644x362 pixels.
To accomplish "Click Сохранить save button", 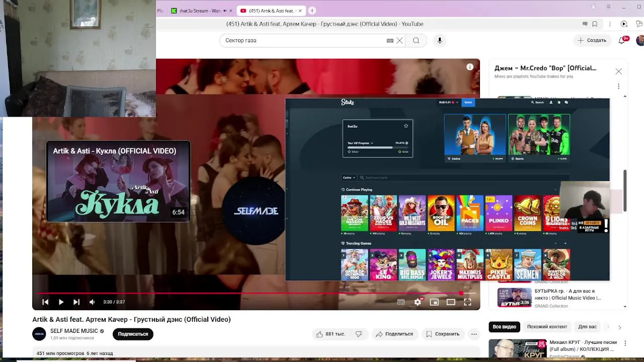I will [x=443, y=334].
